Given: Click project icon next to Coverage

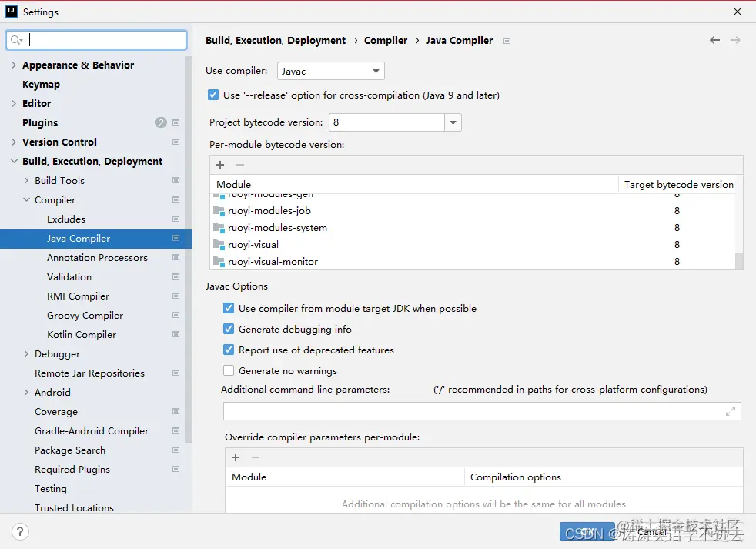Looking at the screenshot, I should coord(176,411).
